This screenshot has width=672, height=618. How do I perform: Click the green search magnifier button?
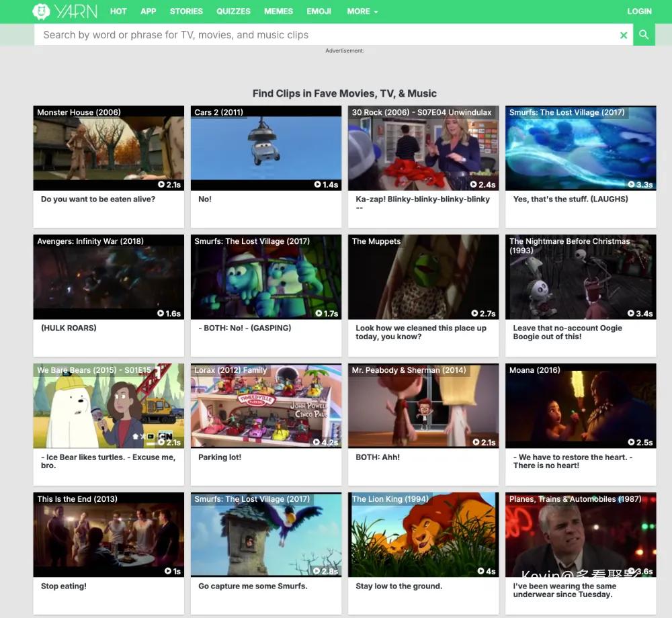[x=644, y=35]
